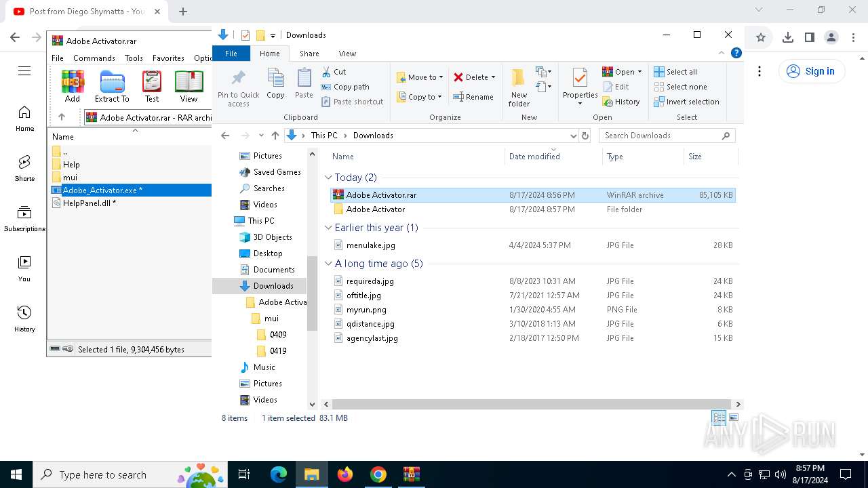The height and width of the screenshot is (488, 868).
Task: Select Adobe_Activator.exe in WinRAR
Action: click(130, 190)
